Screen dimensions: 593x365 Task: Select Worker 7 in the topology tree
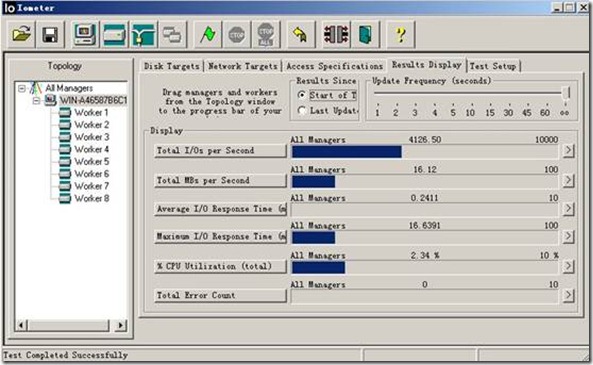pyautogui.click(x=92, y=186)
